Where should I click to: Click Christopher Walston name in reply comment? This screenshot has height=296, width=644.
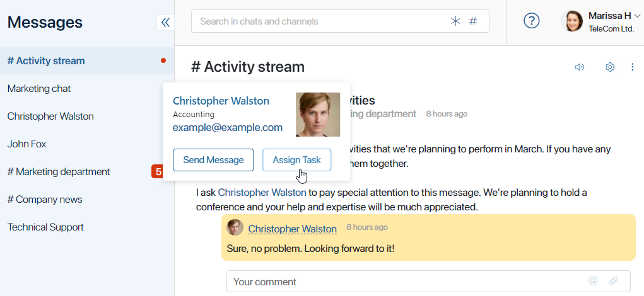click(293, 229)
